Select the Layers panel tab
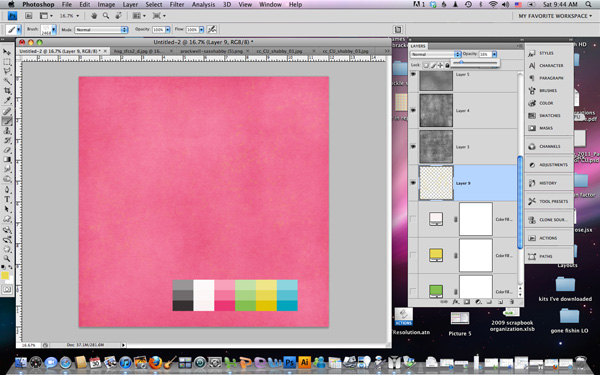 tap(418, 46)
